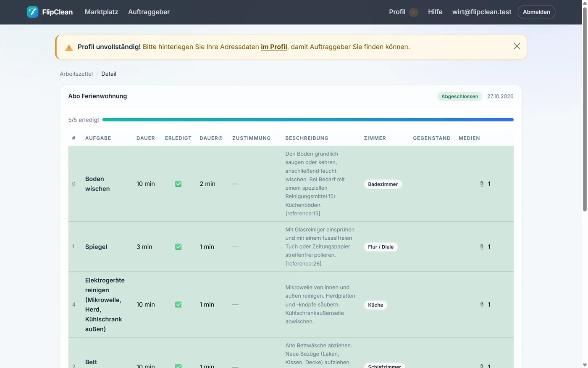Click the Badezimmer room tag
588x368 pixels.
(x=383, y=184)
